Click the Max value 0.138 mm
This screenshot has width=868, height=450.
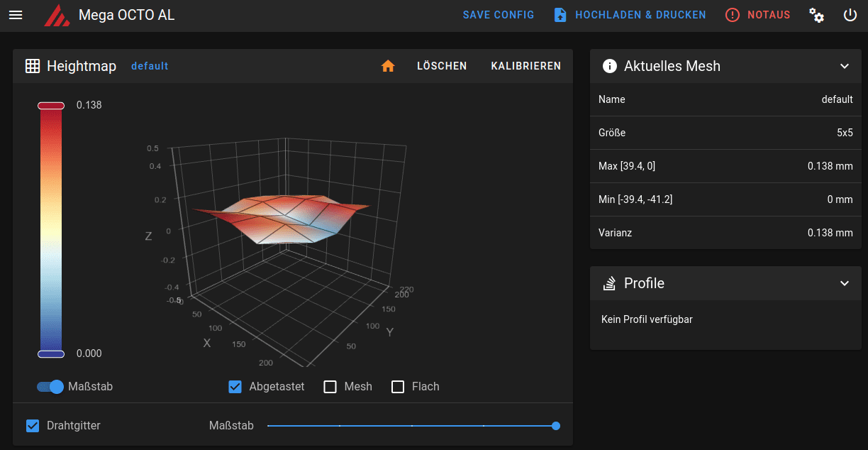pos(830,166)
